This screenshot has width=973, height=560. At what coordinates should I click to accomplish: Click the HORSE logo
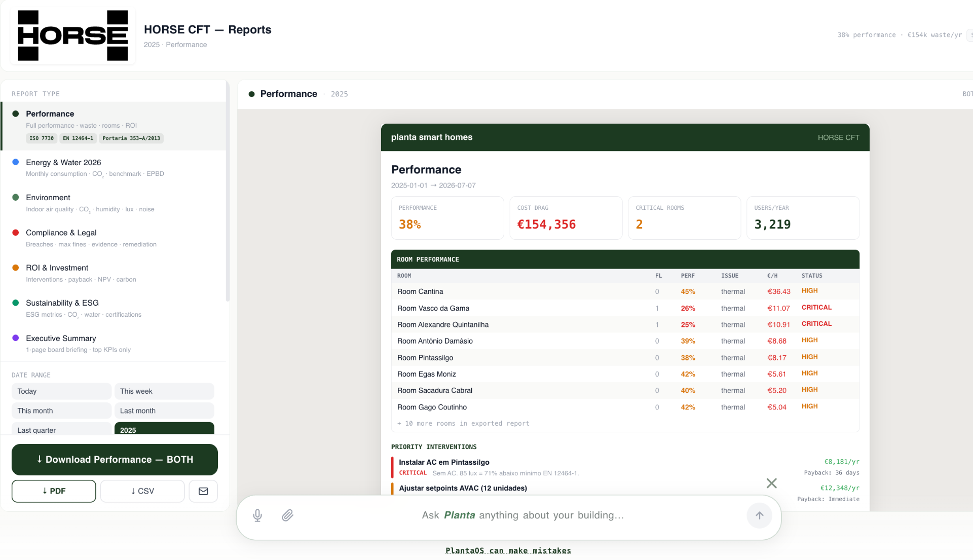pos(72,35)
